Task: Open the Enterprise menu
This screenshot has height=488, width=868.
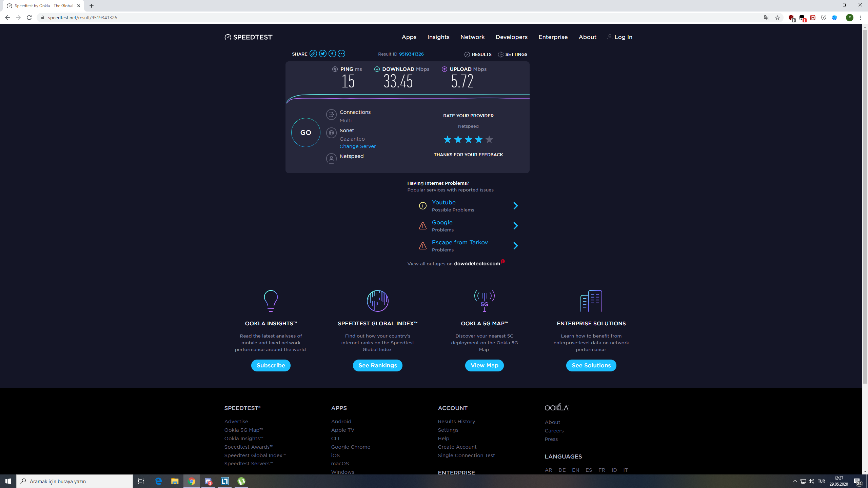Action: point(553,37)
